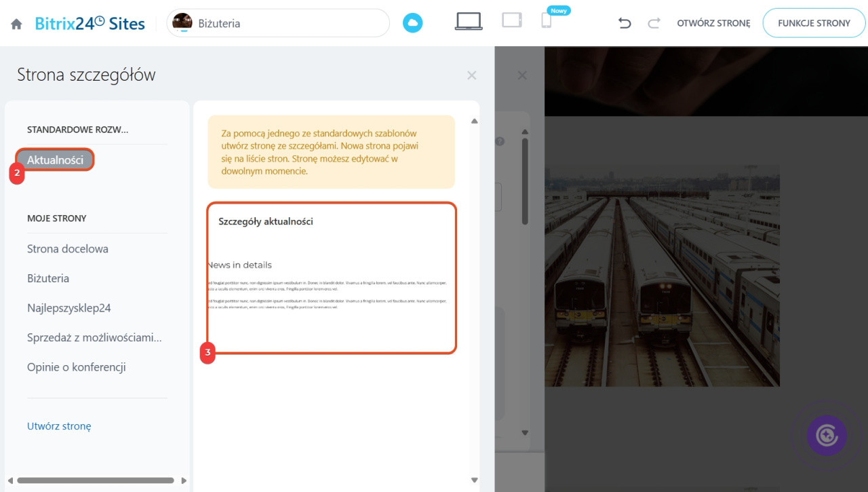Switch to mobile phone preview

(x=546, y=21)
